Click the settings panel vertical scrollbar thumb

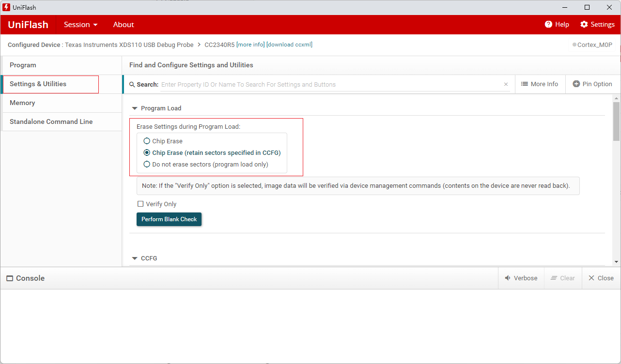click(616, 121)
